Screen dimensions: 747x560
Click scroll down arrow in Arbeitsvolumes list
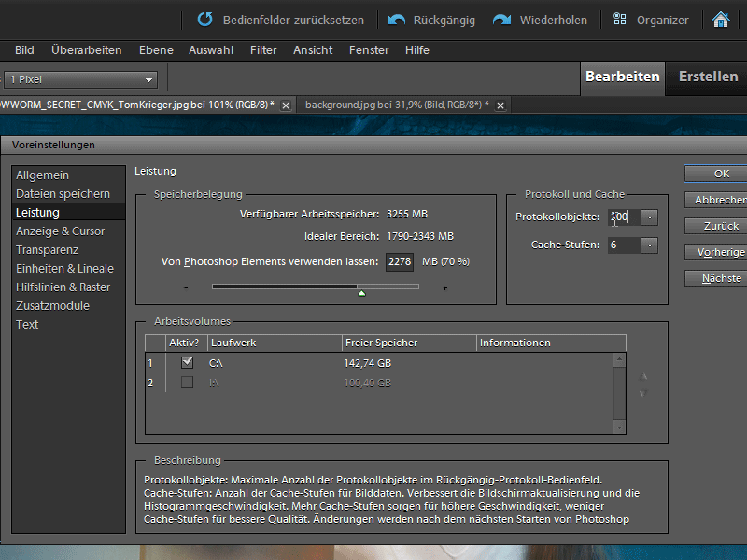click(619, 427)
